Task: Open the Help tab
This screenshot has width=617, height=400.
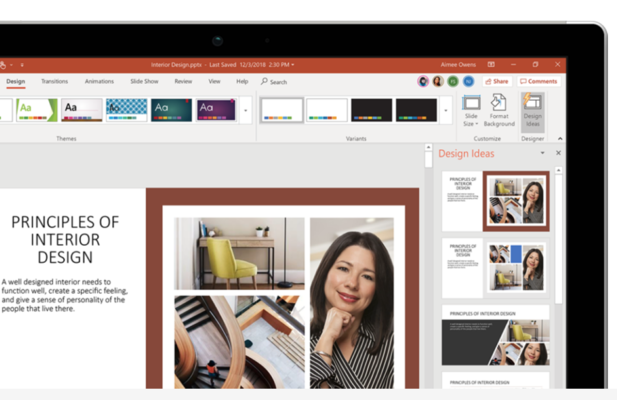Action: (242, 81)
